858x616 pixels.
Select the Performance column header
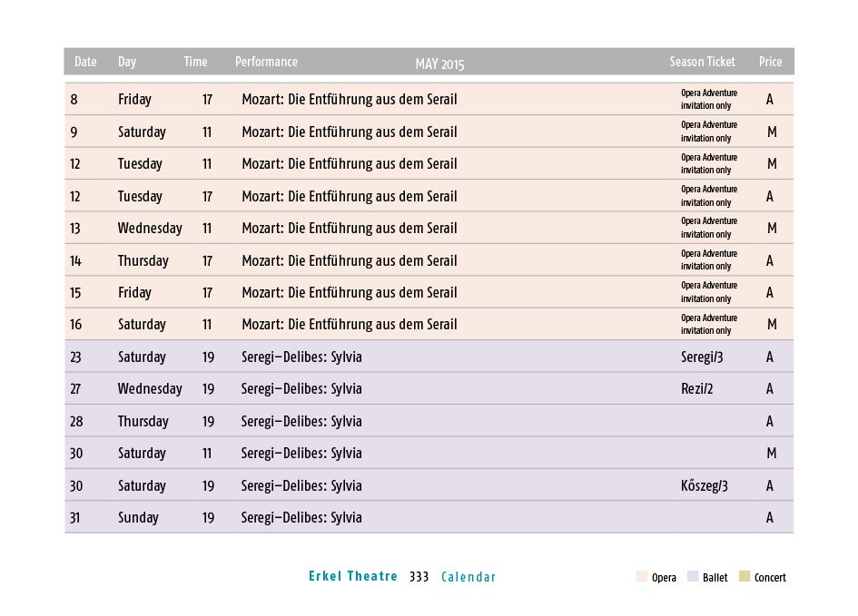(266, 62)
